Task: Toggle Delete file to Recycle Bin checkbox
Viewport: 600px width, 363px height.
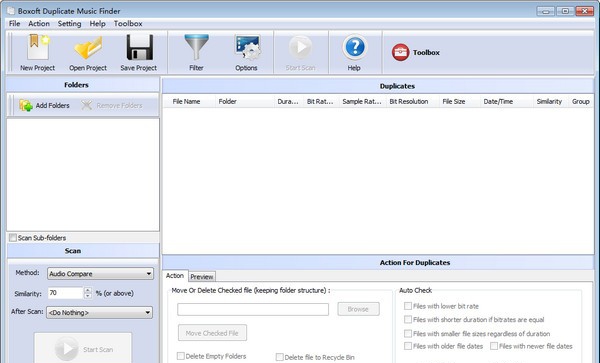Action: click(280, 357)
